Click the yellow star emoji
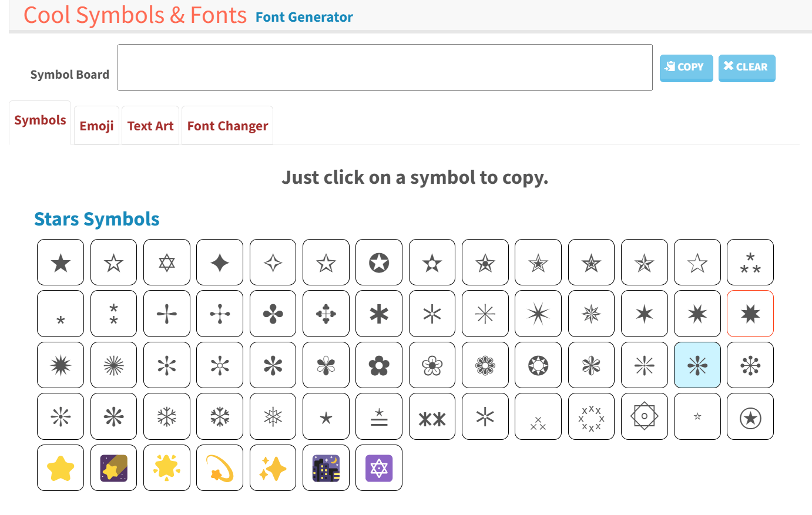The image size is (812, 515). [61, 467]
